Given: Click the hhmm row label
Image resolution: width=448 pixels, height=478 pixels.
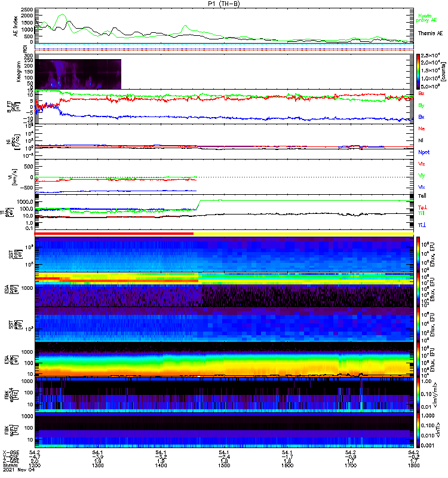Looking at the screenshot, I should pos(10,465).
